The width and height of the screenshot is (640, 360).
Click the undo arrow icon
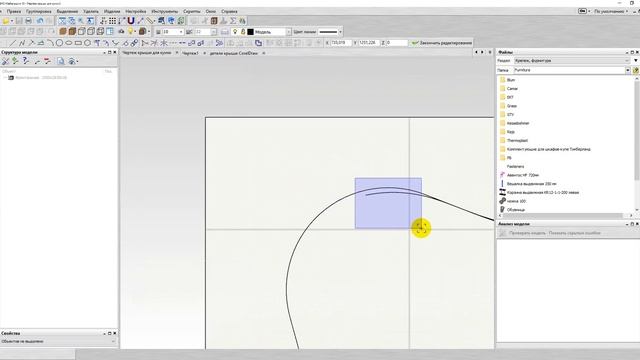[40, 21]
